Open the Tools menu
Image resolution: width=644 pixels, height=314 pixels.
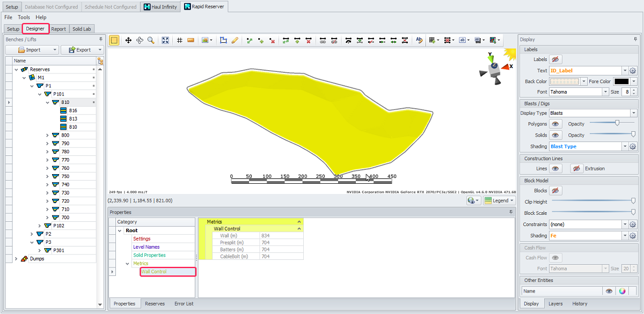click(x=24, y=17)
